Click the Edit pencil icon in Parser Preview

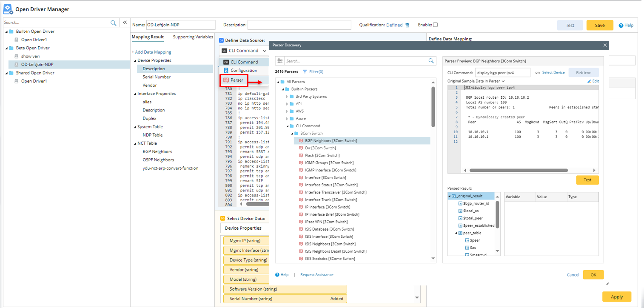590,81
